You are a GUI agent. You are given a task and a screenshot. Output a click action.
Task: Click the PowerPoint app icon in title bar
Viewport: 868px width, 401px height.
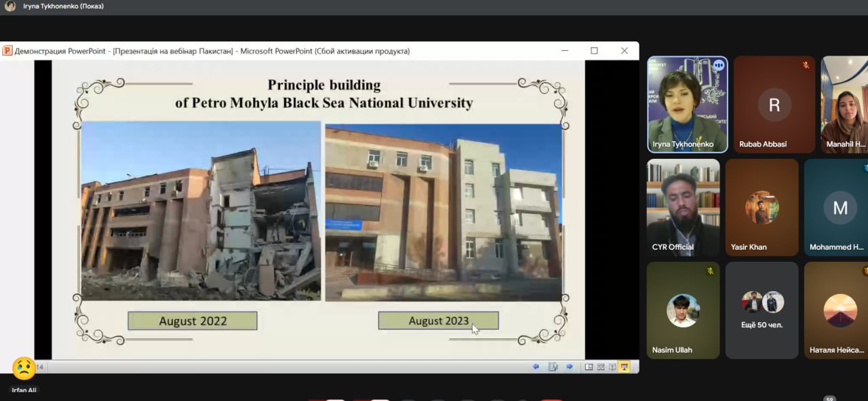7,51
